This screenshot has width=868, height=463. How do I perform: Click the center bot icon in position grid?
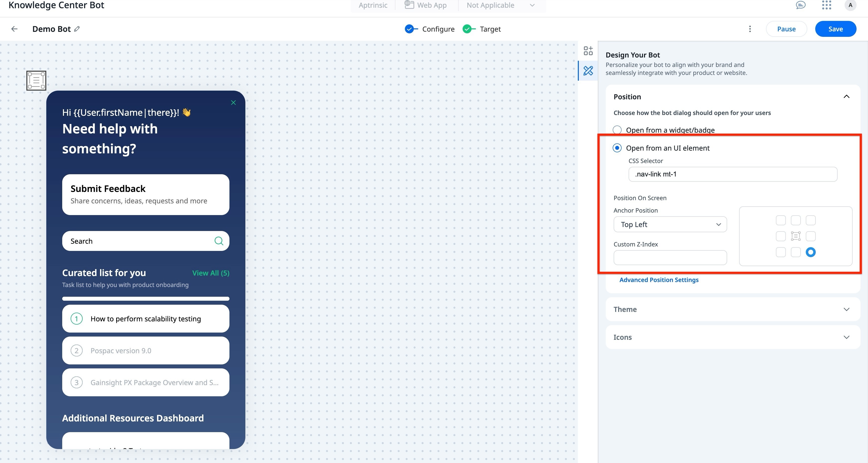pos(796,236)
